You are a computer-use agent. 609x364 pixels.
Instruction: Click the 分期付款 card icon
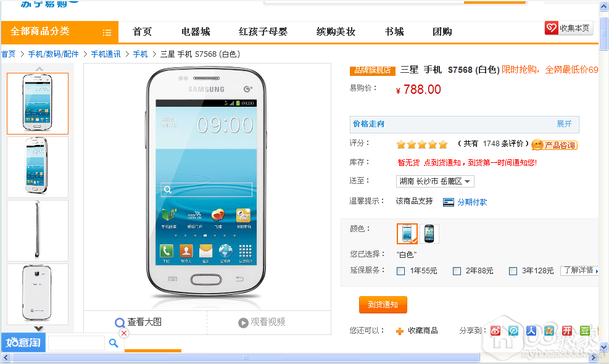tap(448, 202)
